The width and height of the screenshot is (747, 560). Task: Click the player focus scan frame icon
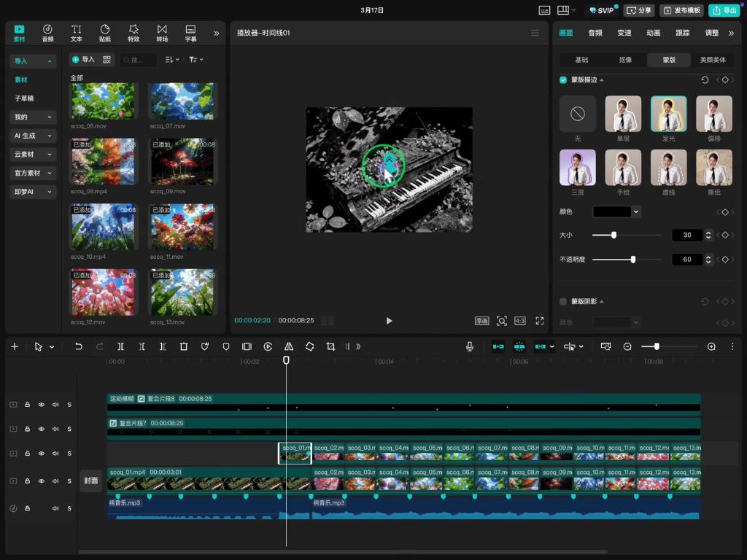[502, 321]
